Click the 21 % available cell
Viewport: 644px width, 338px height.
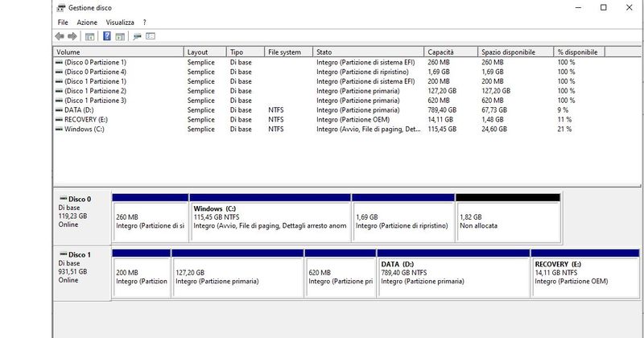tap(564, 129)
